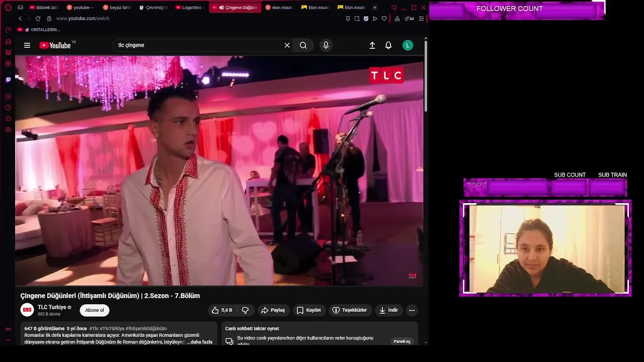Open the Opera GX menu logo
This screenshot has width=644, height=362.
pos(8,8)
